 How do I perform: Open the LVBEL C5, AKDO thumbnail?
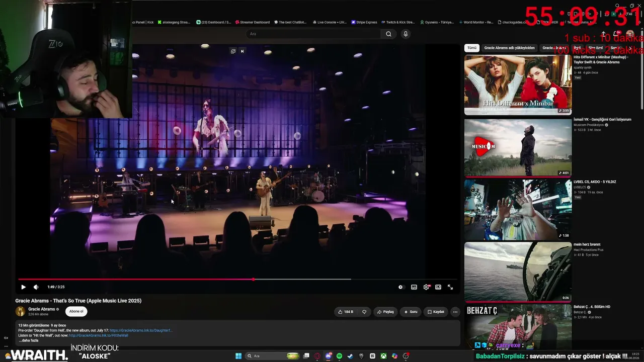[518, 210]
